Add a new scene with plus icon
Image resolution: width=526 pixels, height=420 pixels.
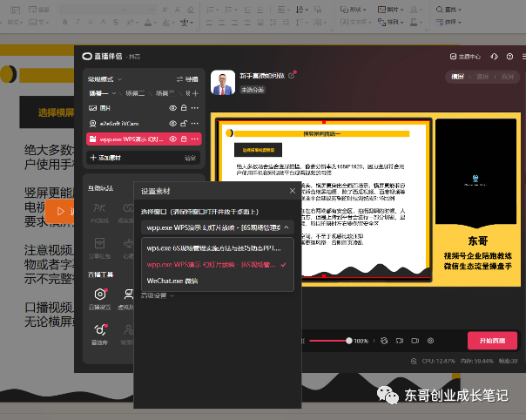196,93
